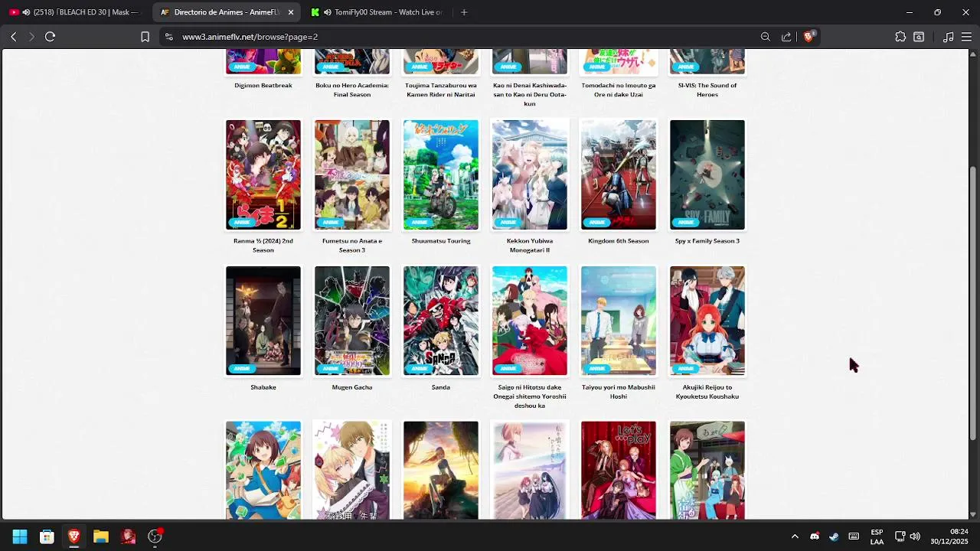Reload the AnimeFLV page
The height and width of the screenshot is (551, 980).
click(x=51, y=37)
